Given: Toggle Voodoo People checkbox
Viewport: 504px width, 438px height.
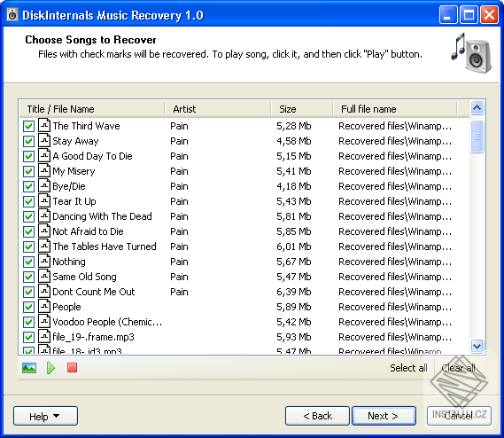Looking at the screenshot, I should (28, 323).
